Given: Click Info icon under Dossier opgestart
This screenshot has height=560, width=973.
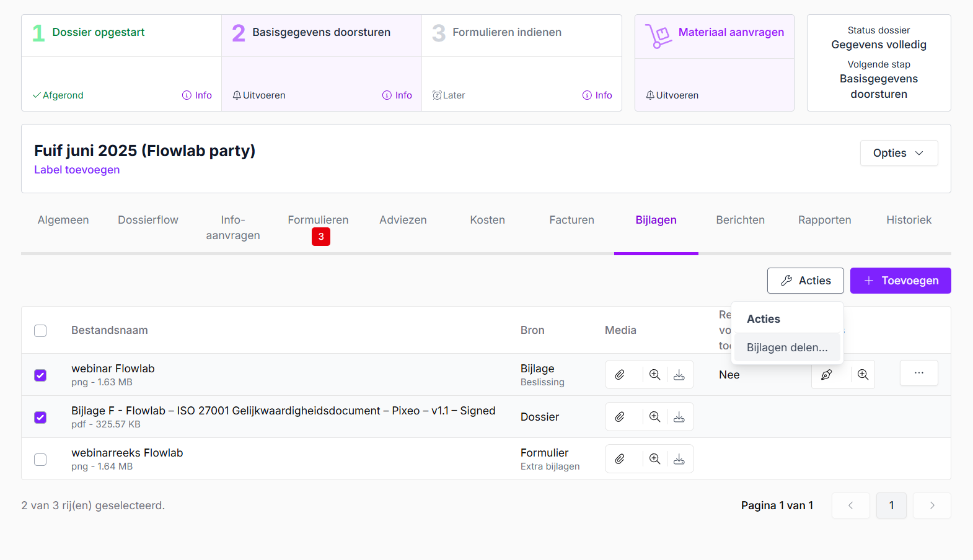Looking at the screenshot, I should point(196,95).
